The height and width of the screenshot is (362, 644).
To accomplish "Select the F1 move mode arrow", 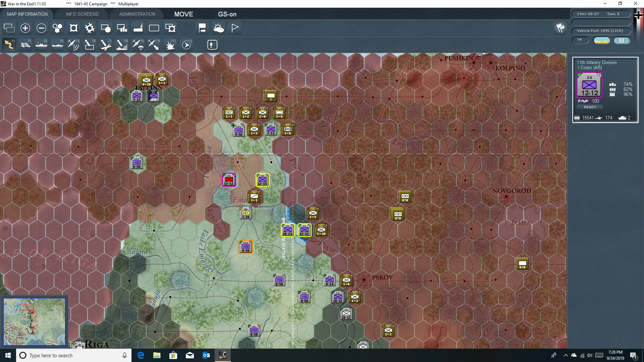I will coord(9,45).
